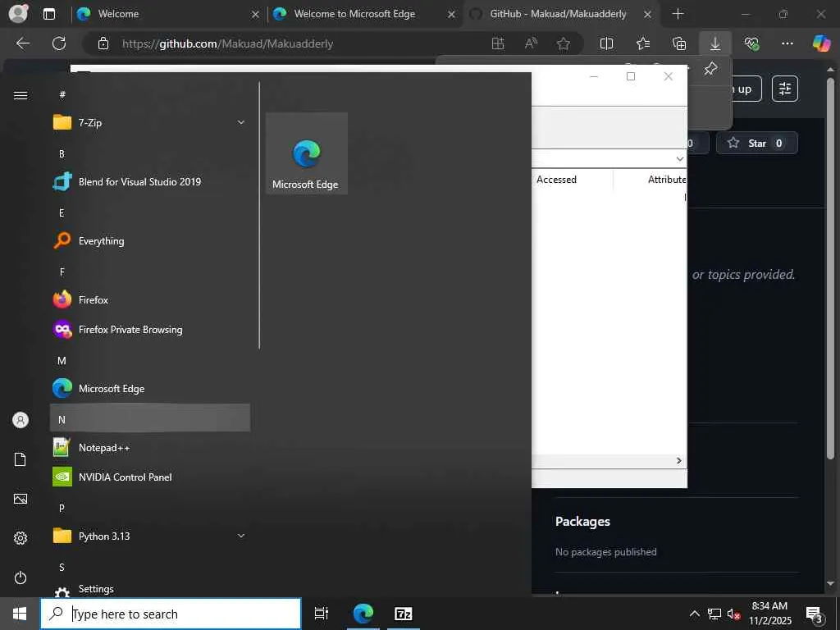
Task: Refresh the GitHub page
Action: pyautogui.click(x=59, y=43)
